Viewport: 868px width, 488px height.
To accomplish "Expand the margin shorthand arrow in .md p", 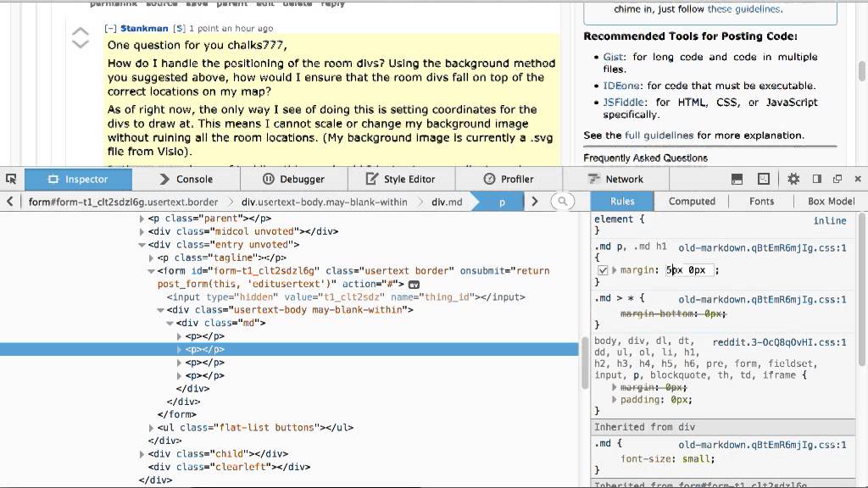I will [x=614, y=270].
